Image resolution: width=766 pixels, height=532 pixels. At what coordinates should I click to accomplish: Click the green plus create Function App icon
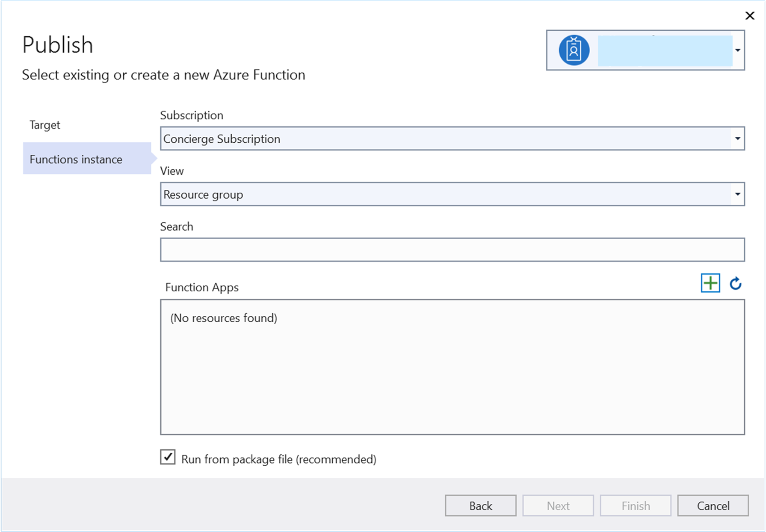710,283
